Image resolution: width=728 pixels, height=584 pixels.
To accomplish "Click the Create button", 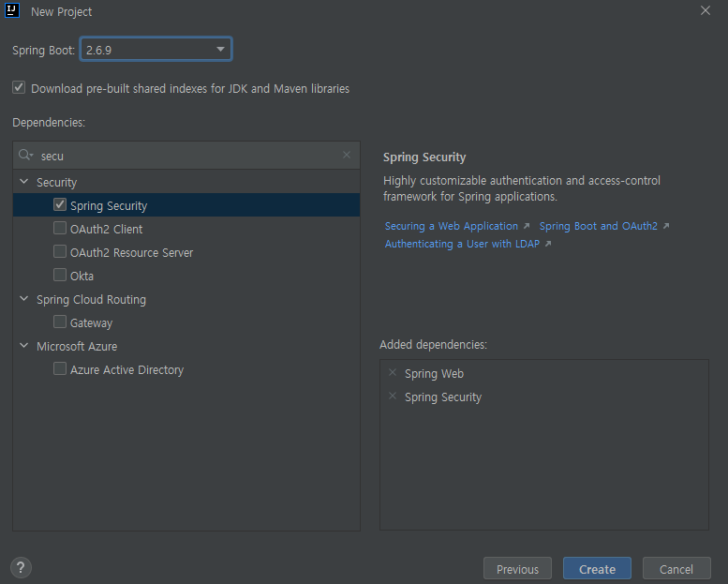I will 597,569.
